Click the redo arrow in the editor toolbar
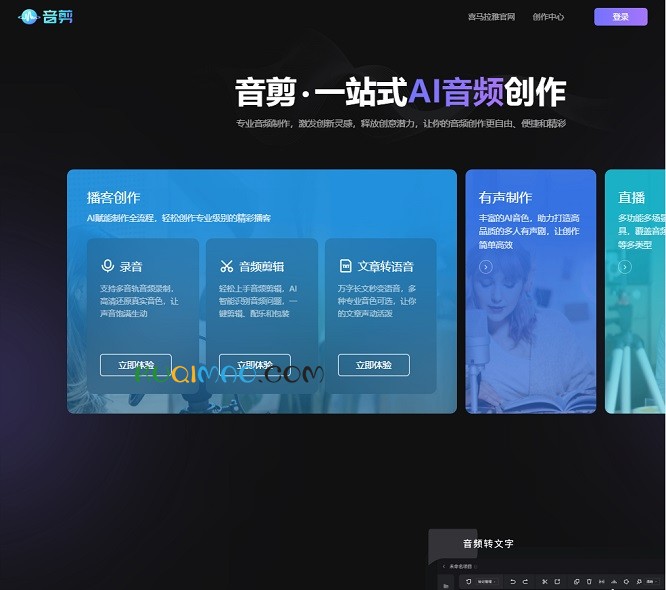This screenshot has width=666, height=590. pyautogui.click(x=525, y=582)
